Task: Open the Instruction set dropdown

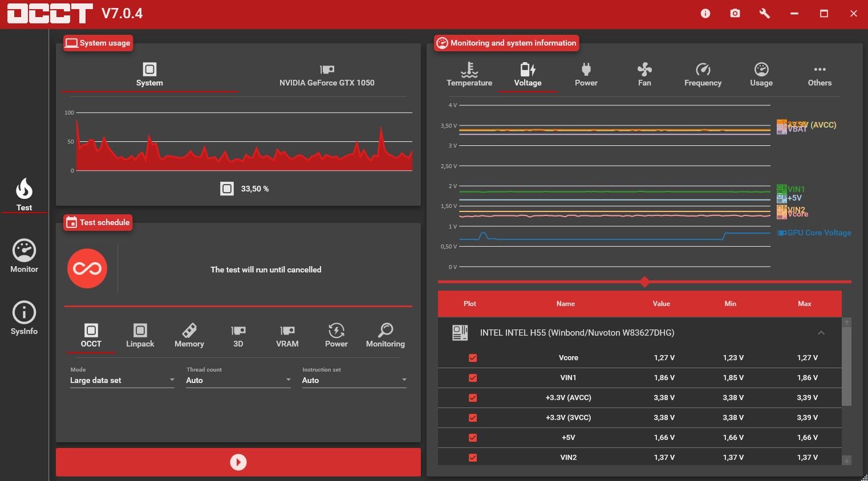Action: [354, 380]
